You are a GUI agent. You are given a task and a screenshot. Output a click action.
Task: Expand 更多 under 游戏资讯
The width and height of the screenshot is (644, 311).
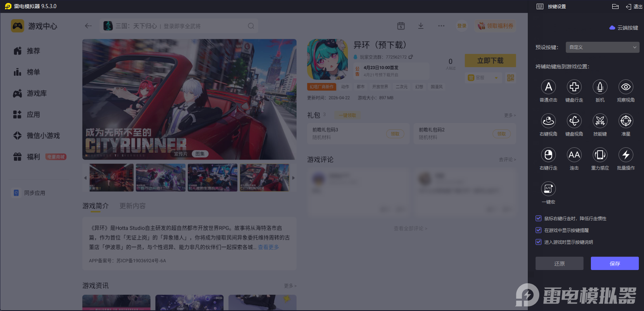(x=290, y=286)
